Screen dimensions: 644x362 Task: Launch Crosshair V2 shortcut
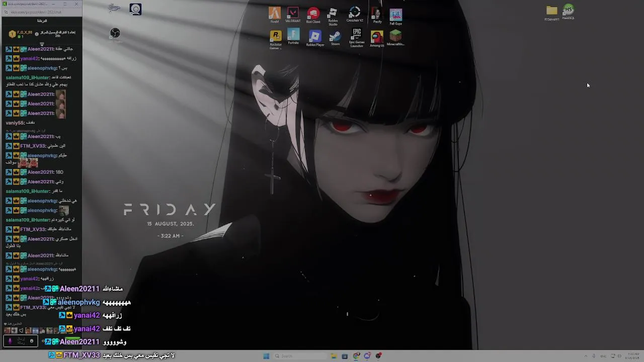pos(355,15)
